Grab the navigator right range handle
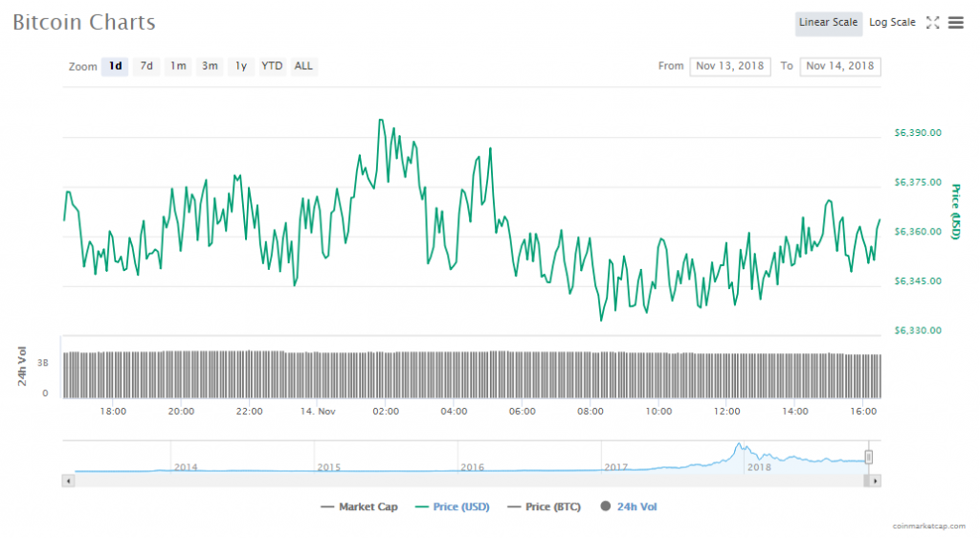This screenshot has height=539, width=980. 869,457
